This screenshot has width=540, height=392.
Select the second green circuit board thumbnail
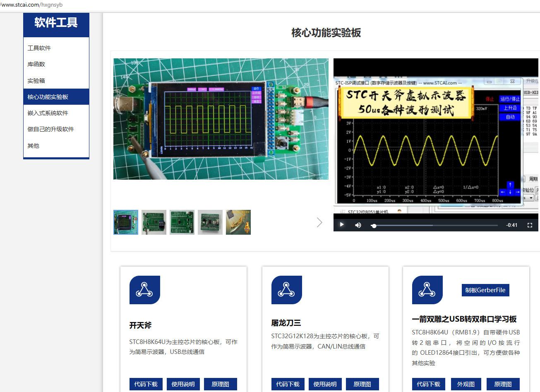coord(154,222)
